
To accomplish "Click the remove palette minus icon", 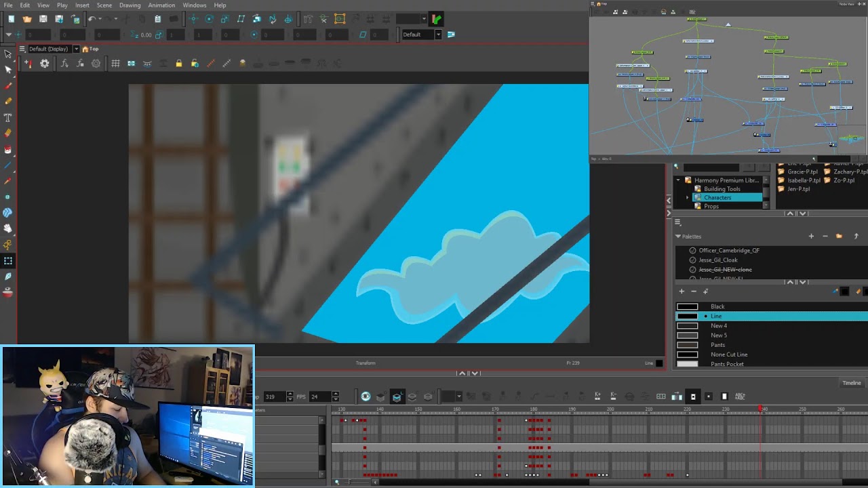I will click(825, 236).
